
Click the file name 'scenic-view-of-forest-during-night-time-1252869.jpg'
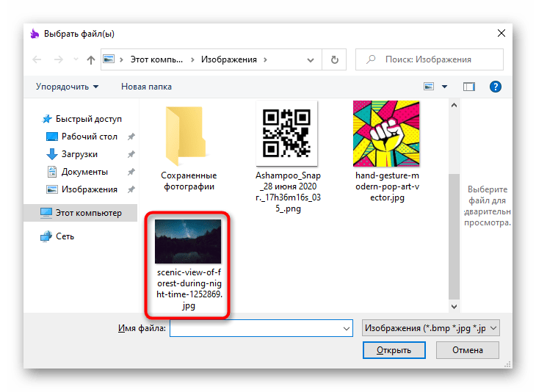point(189,288)
